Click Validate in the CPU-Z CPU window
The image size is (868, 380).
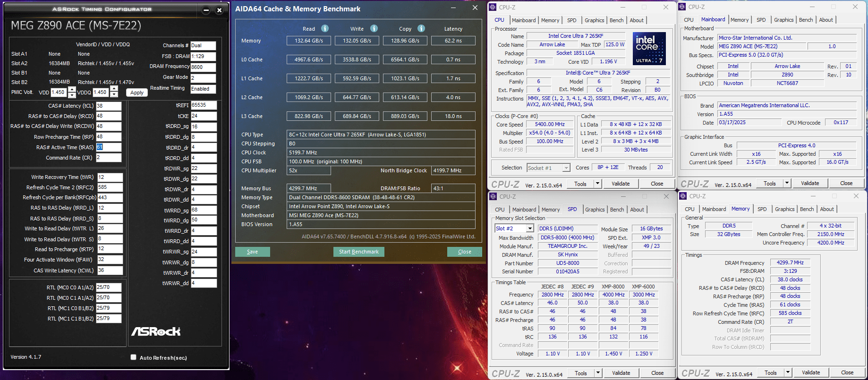(621, 184)
